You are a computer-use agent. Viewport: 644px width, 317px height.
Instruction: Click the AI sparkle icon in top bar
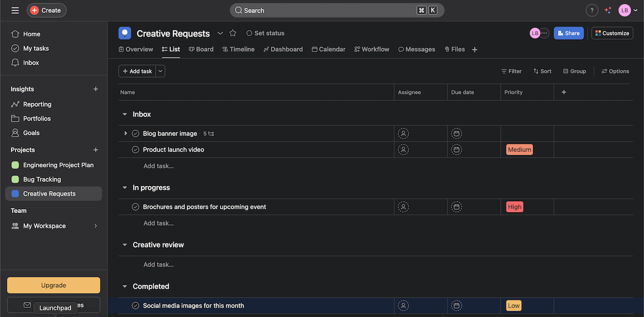click(x=608, y=10)
